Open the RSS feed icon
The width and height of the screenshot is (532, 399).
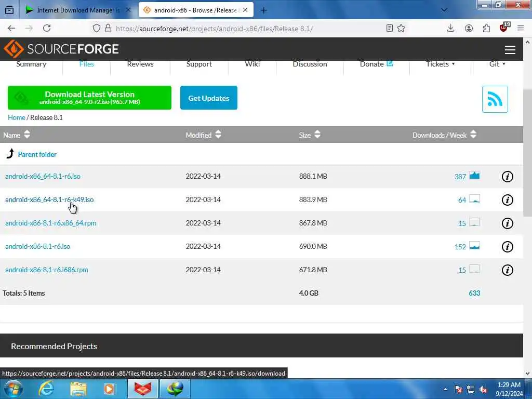click(495, 99)
